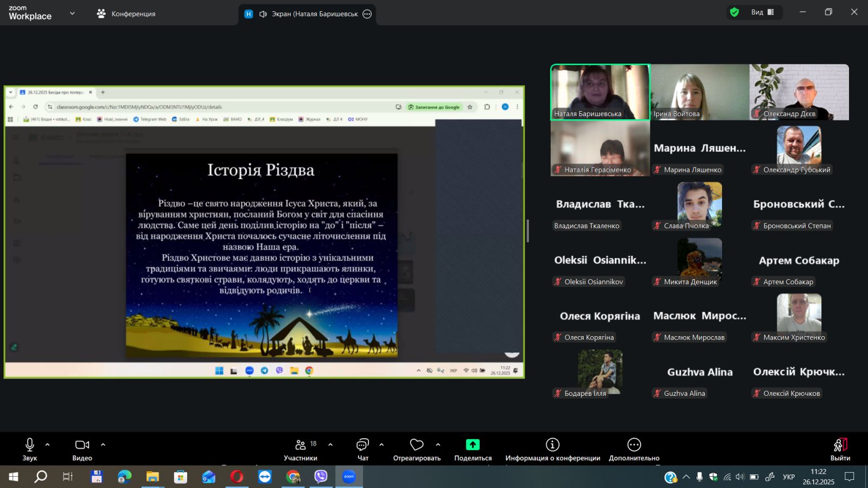Click the green security shield icon
The width and height of the screenshot is (868, 488).
pyautogui.click(x=735, y=12)
